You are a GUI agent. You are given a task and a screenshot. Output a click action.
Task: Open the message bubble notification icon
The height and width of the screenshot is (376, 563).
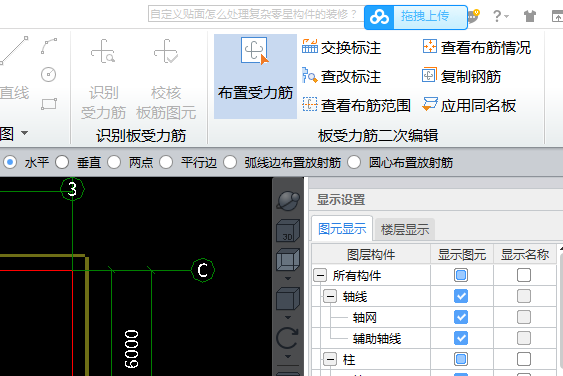point(474,17)
